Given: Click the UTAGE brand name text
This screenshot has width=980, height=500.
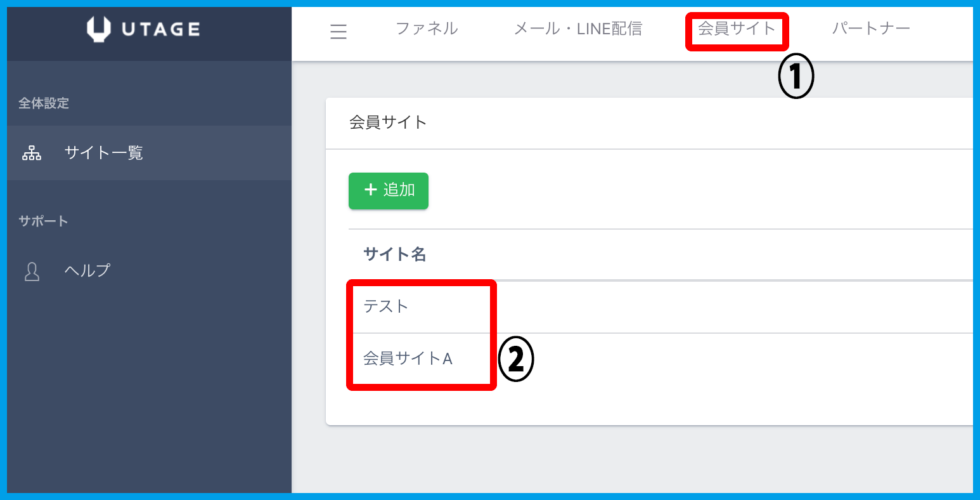Looking at the screenshot, I should pos(160,29).
